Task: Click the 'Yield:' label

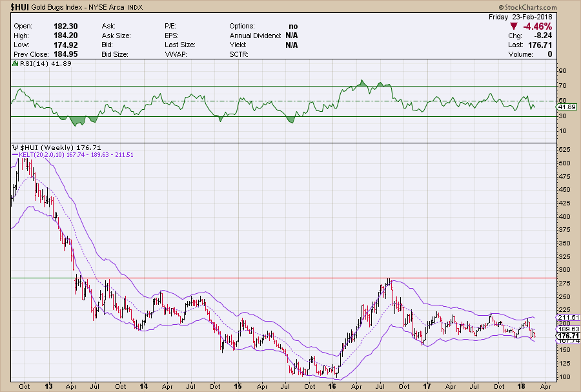Action: point(238,45)
